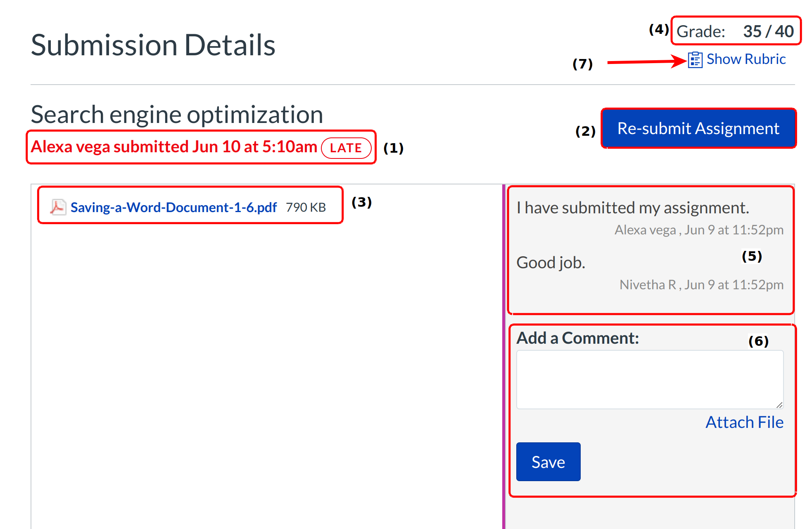The image size is (812, 529).
Task: Click the PDF file type icon
Action: tap(58, 207)
